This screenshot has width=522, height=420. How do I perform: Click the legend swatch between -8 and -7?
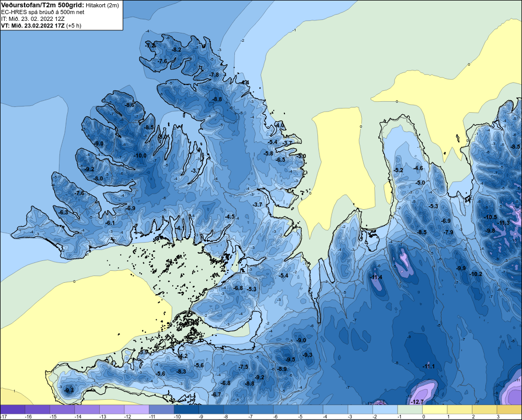(236, 410)
